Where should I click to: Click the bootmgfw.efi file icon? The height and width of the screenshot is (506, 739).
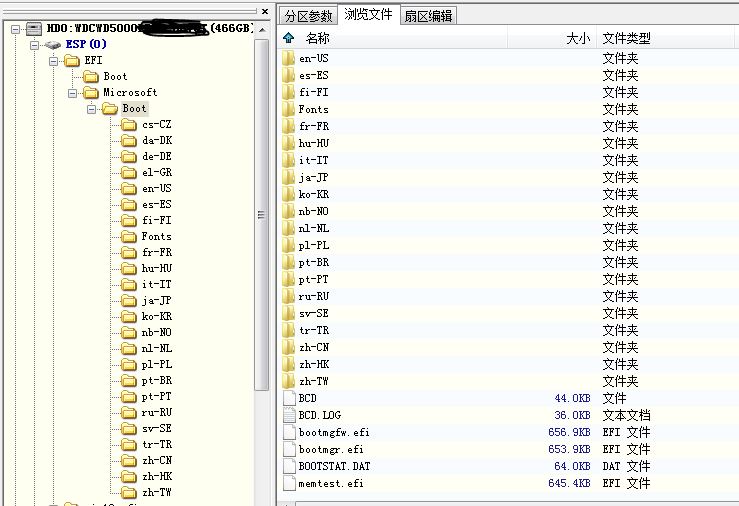[289, 432]
